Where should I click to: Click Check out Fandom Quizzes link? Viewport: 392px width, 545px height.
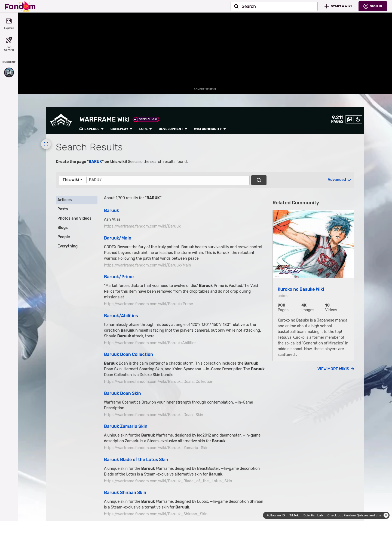pyautogui.click(x=354, y=515)
